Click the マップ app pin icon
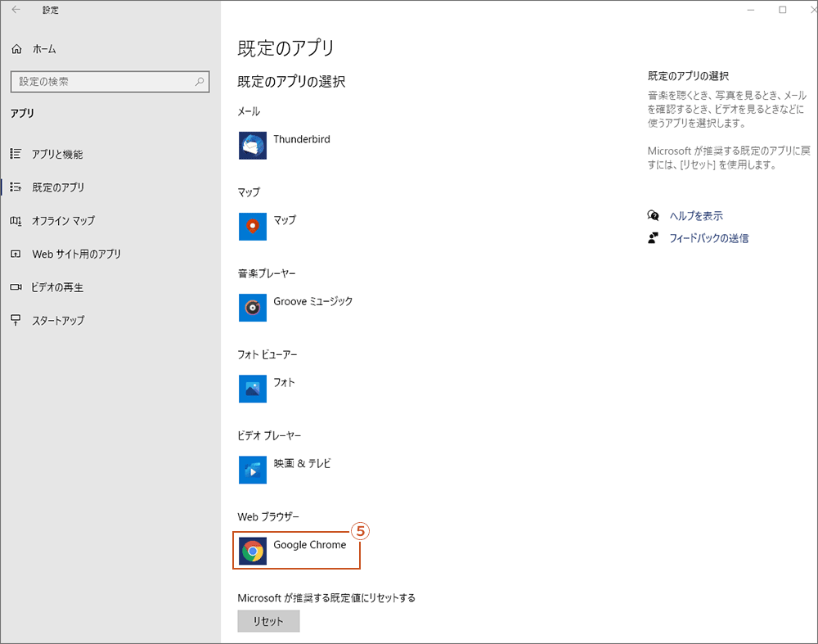The height and width of the screenshot is (644, 818). pyautogui.click(x=253, y=227)
